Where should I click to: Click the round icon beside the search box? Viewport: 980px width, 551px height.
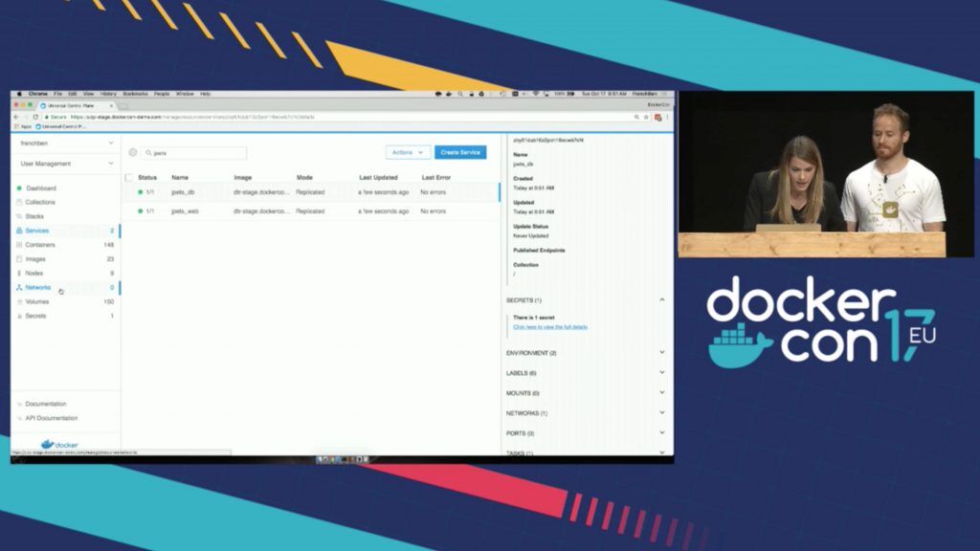click(132, 152)
